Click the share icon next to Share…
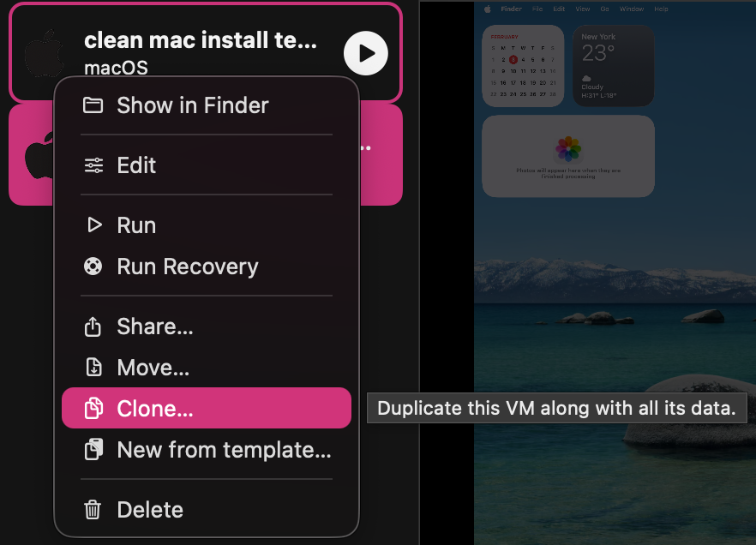 pos(93,326)
